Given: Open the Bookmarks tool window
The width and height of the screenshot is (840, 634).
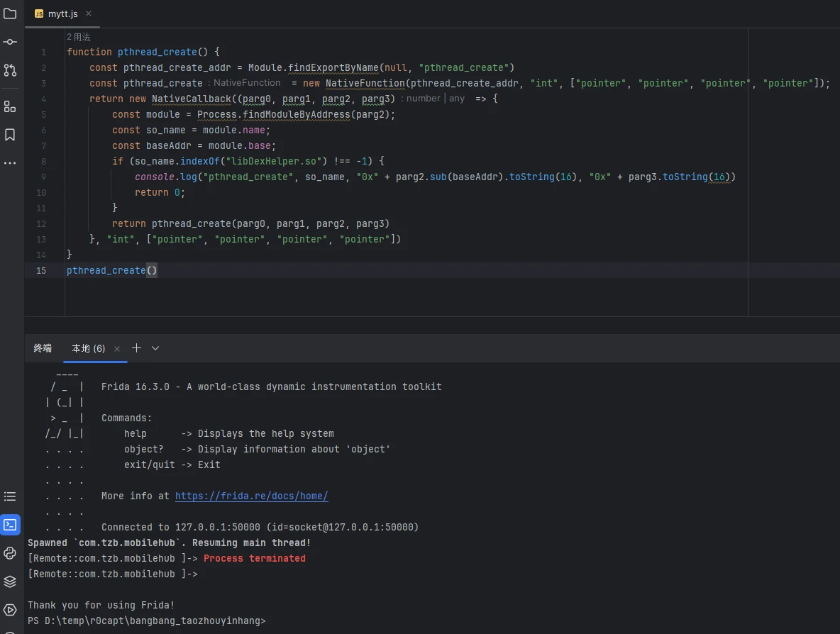Looking at the screenshot, I should (x=10, y=135).
